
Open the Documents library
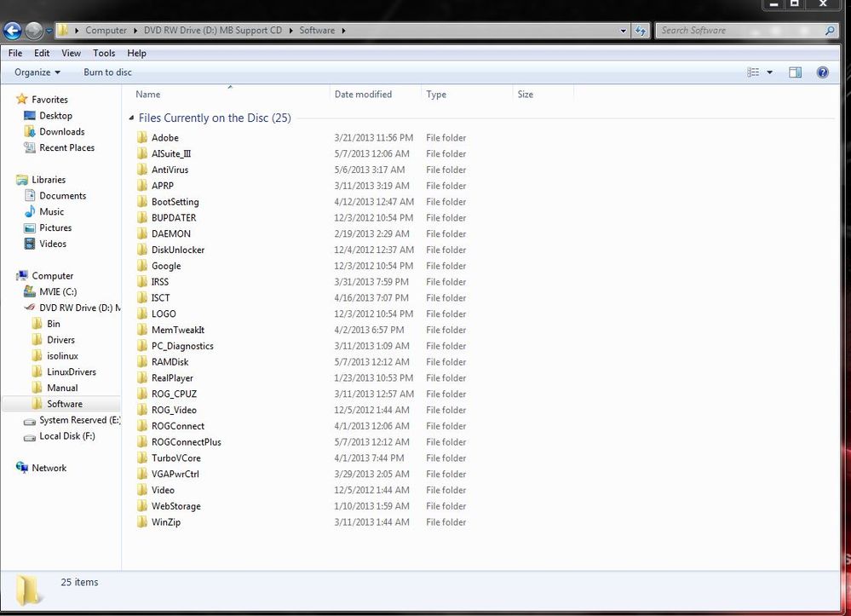click(55, 196)
